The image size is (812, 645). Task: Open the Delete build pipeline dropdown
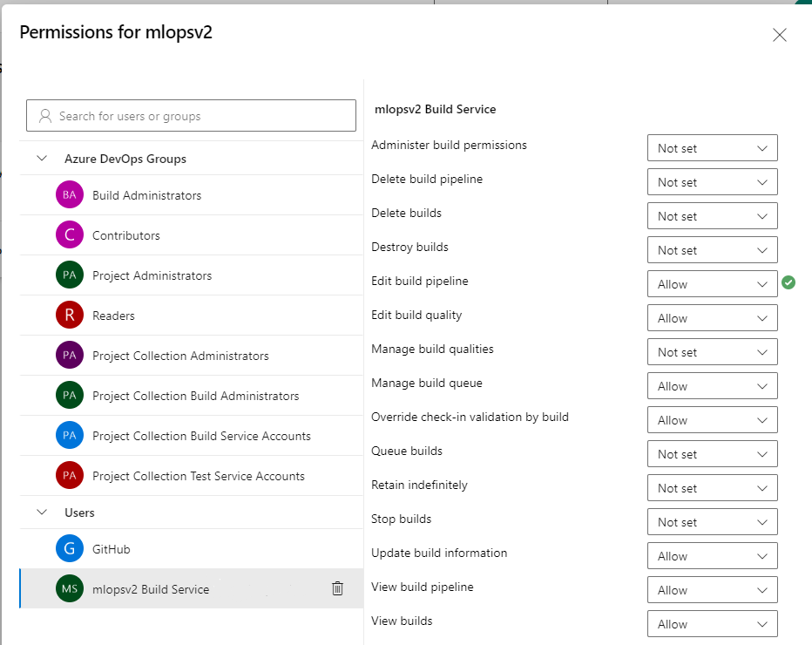(x=712, y=182)
